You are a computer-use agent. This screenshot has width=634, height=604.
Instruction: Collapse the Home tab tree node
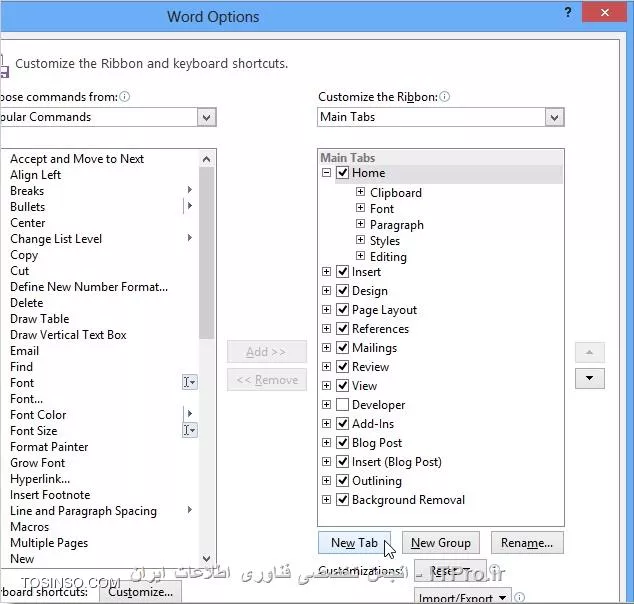click(x=326, y=173)
